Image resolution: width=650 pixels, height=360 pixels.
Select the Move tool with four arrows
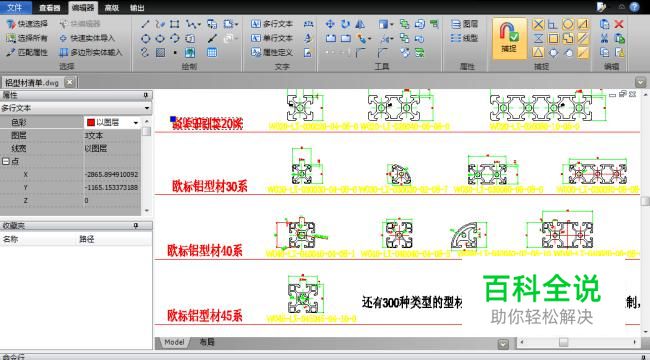click(330, 24)
